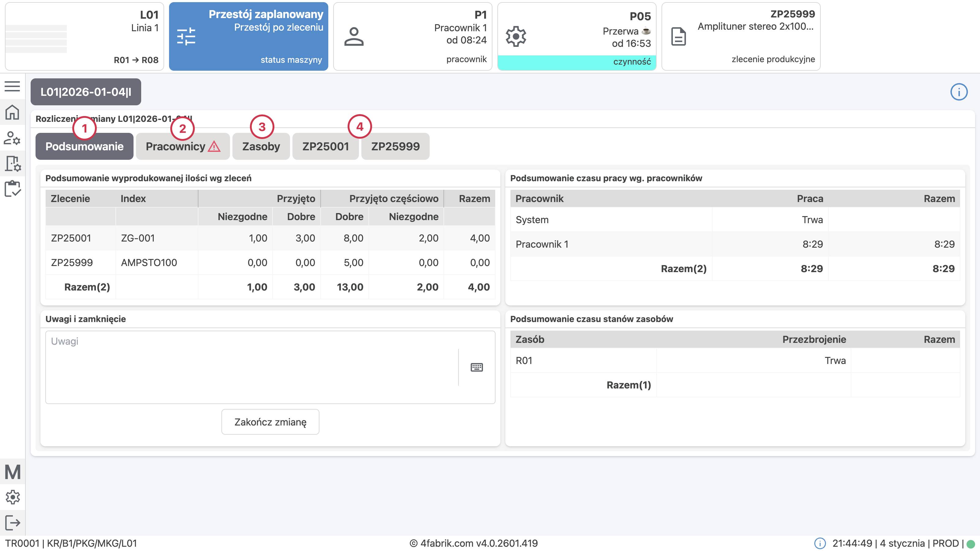Open the worker settings sidebar icon
Image resolution: width=980 pixels, height=551 pixels.
[12, 138]
